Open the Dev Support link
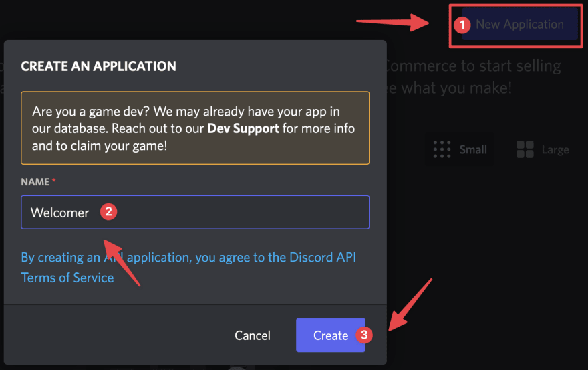588x370 pixels. (x=243, y=128)
